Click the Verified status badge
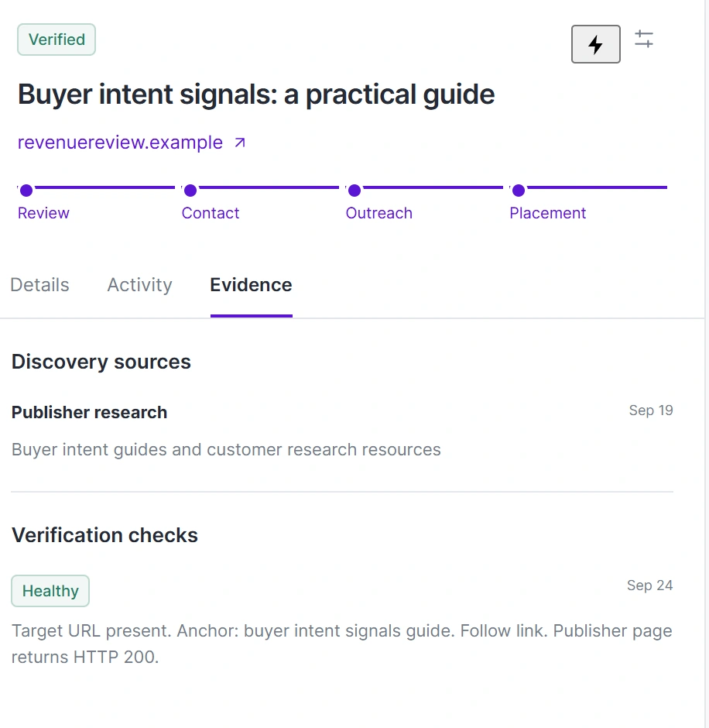709x728 pixels. [x=57, y=39]
